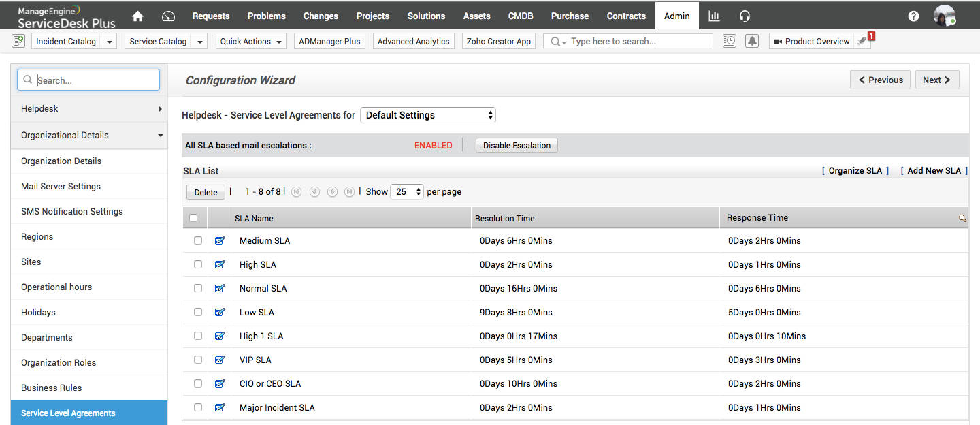
Task: Open the Show per page dropdown
Action: (x=407, y=192)
